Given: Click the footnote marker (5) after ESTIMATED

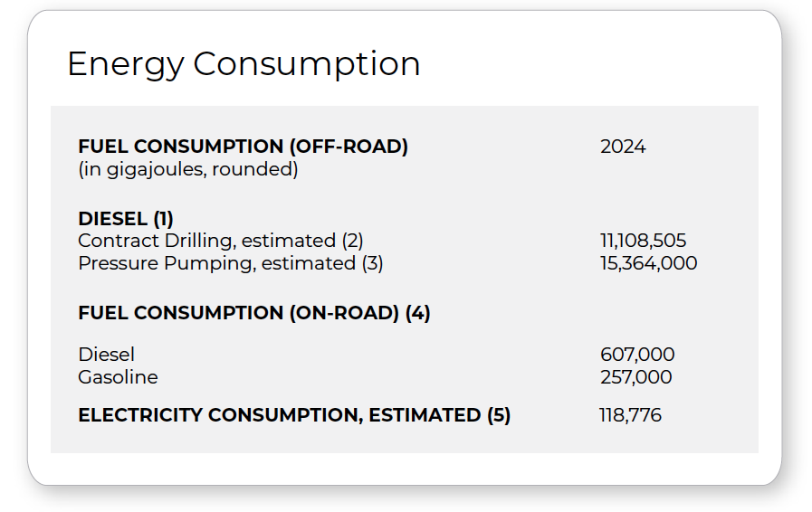Looking at the screenshot, I should click(499, 415).
